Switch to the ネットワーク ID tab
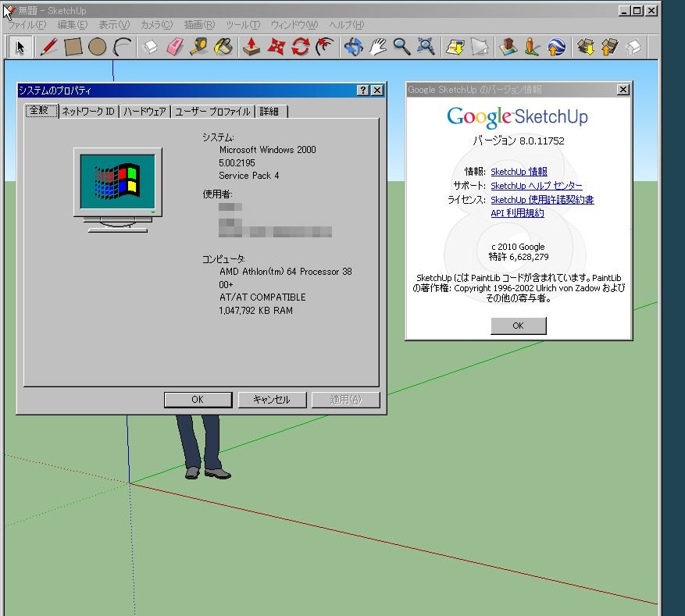 click(x=88, y=112)
